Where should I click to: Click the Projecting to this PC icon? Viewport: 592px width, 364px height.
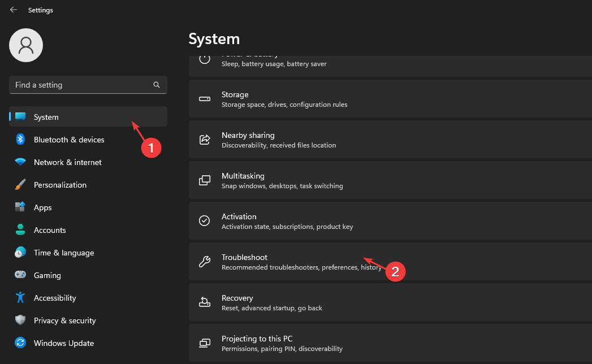click(205, 343)
